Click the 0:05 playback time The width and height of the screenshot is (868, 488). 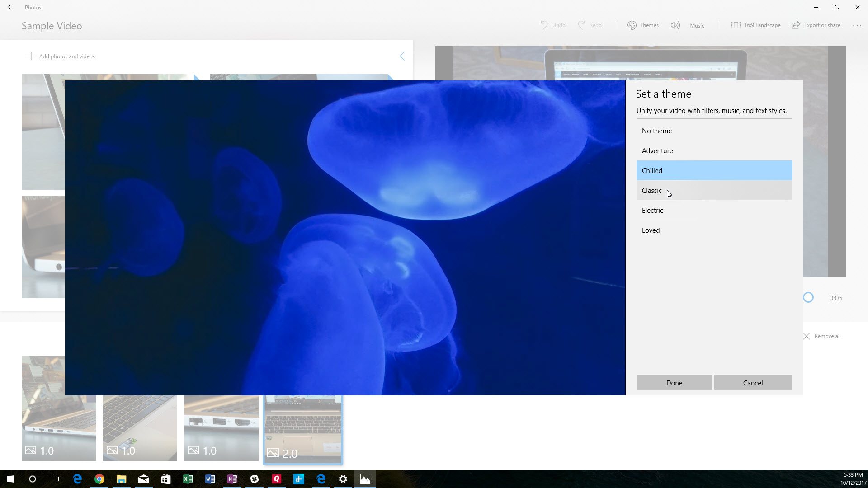click(835, 298)
